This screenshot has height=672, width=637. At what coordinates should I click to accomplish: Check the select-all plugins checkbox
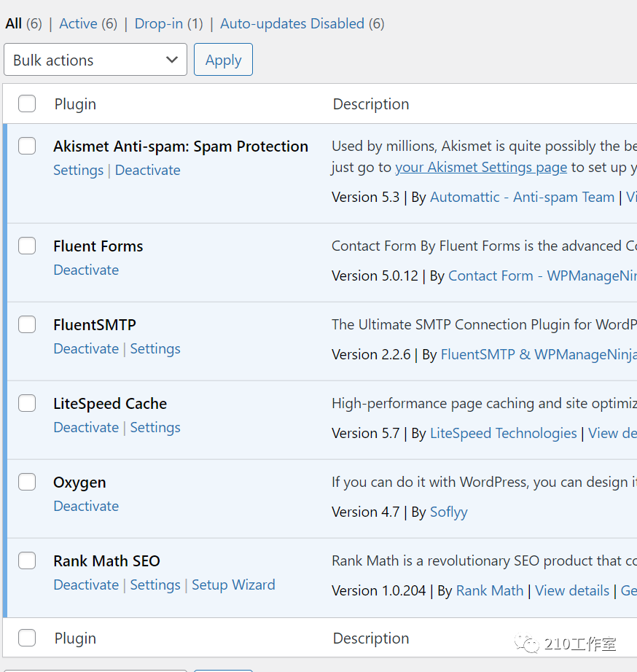point(27,103)
